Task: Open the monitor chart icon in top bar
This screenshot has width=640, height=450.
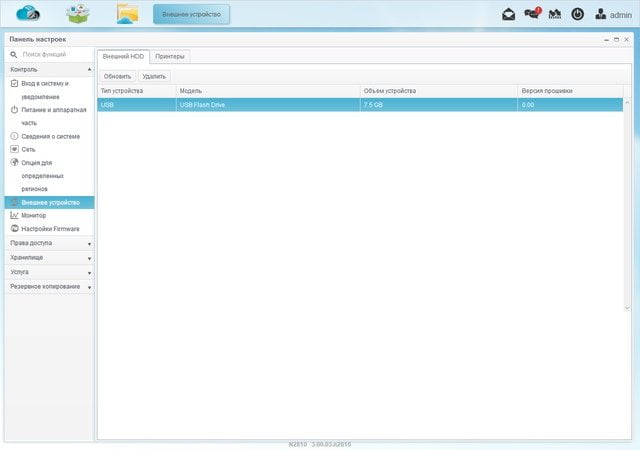Action: tap(554, 14)
